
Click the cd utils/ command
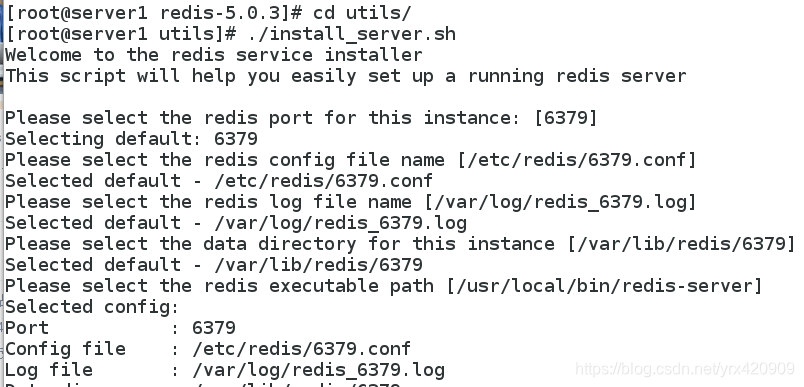(x=362, y=13)
